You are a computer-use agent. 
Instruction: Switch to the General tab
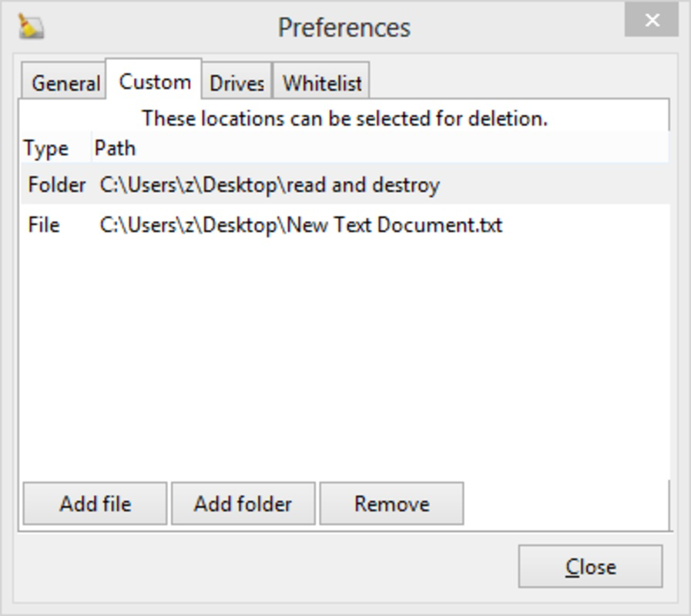point(64,83)
